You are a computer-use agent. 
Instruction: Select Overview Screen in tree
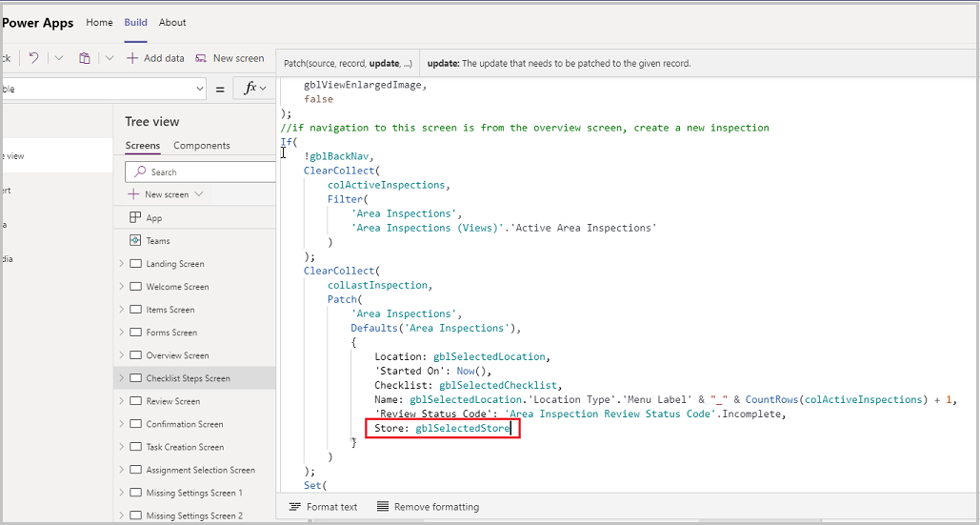pos(177,355)
